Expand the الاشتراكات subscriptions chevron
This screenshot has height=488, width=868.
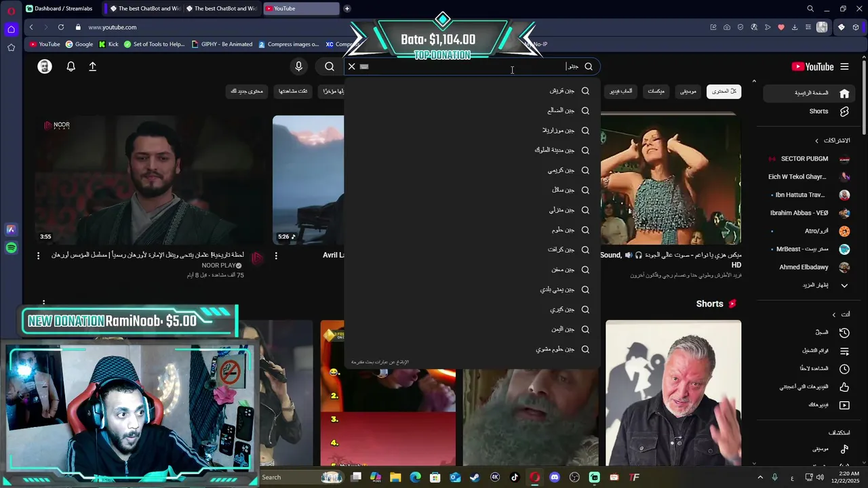click(x=817, y=140)
